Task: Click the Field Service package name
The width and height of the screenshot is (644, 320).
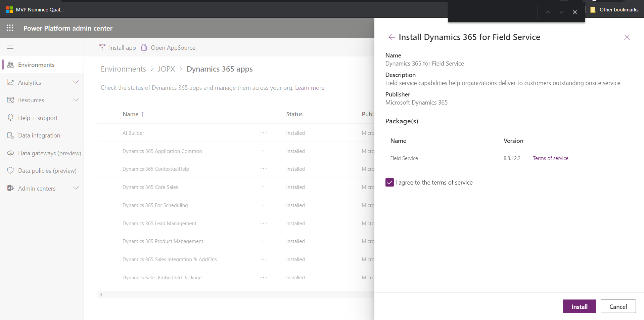Action: [404, 158]
